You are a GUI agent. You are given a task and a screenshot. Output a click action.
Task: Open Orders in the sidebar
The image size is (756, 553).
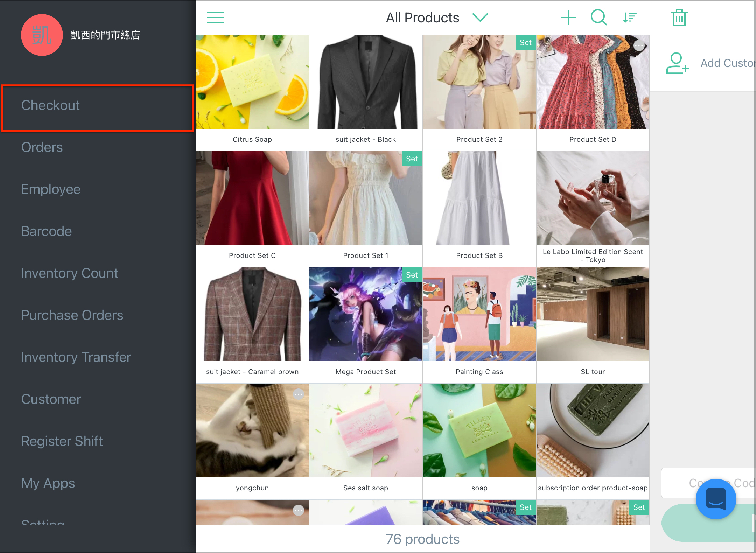(42, 147)
